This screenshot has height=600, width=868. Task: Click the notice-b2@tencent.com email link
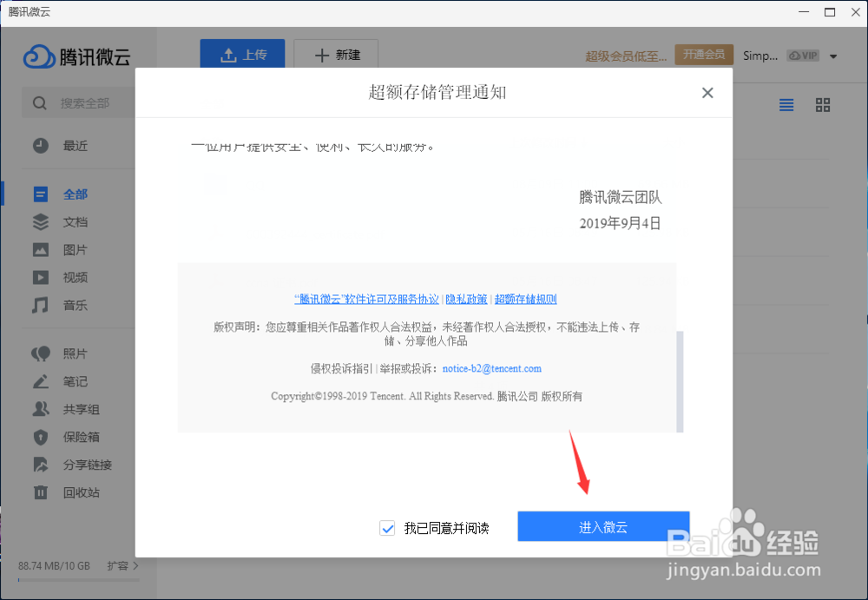pyautogui.click(x=492, y=368)
